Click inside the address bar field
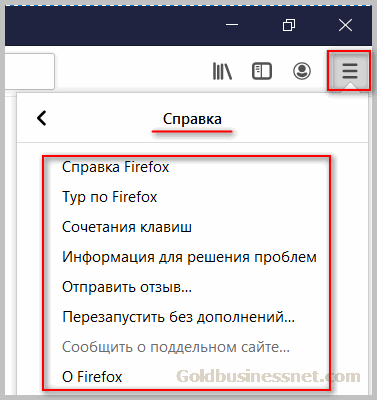Viewport: 377px width, 400px height. (29, 71)
